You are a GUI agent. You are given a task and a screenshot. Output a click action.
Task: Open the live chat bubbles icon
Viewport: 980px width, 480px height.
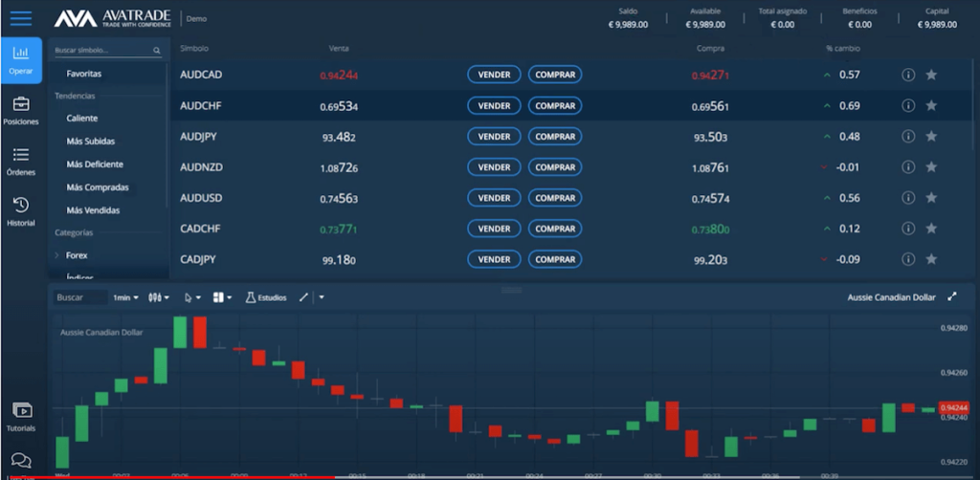[x=21, y=461]
